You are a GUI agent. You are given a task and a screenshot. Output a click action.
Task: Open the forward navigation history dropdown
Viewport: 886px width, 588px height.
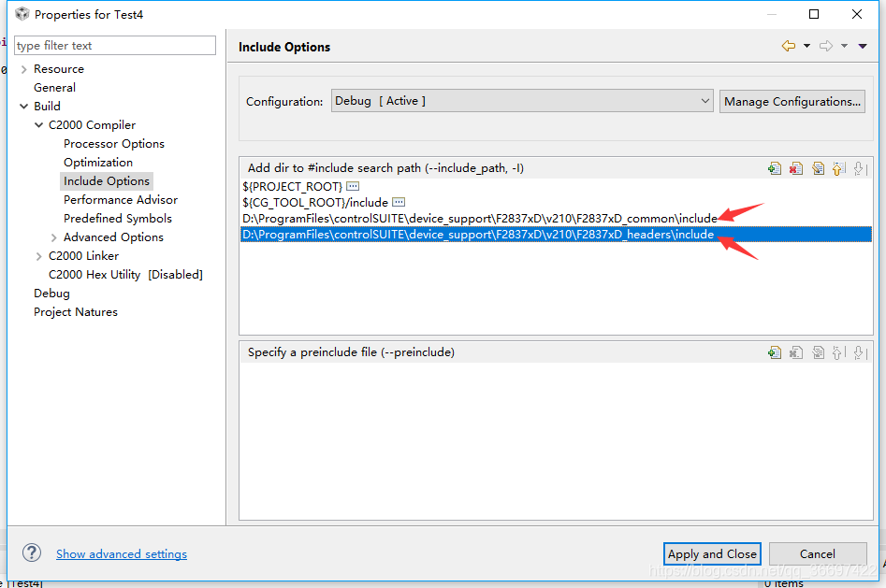pos(844,47)
